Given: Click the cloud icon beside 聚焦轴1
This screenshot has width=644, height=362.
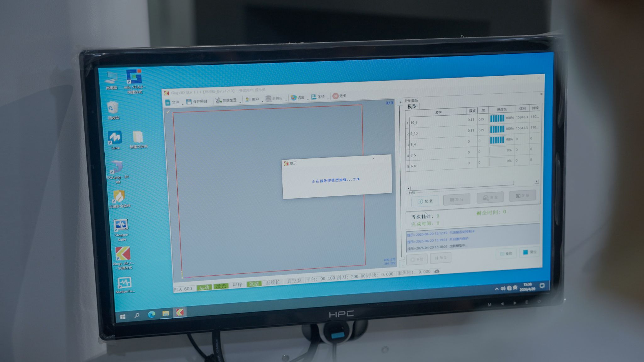Looking at the screenshot, I should coord(437,271).
